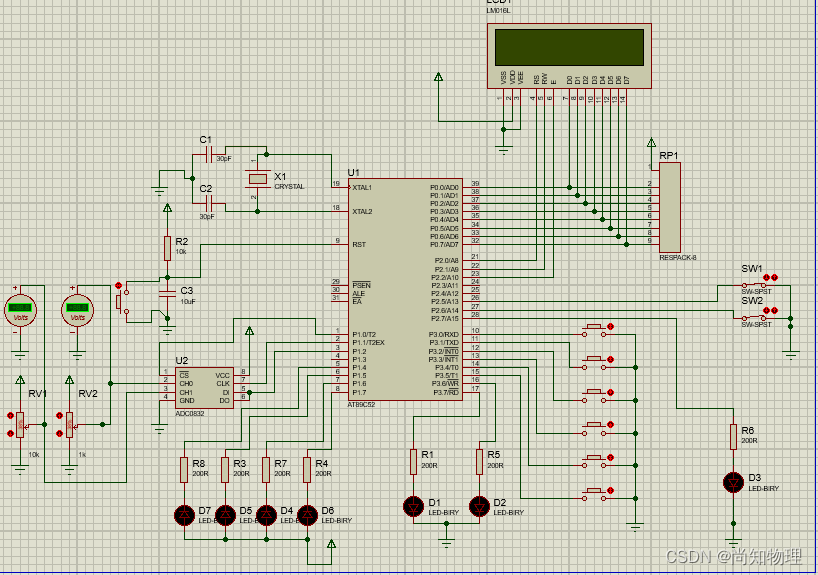Select resistor R1 above LED D1
818x575 pixels.
[x=413, y=462]
